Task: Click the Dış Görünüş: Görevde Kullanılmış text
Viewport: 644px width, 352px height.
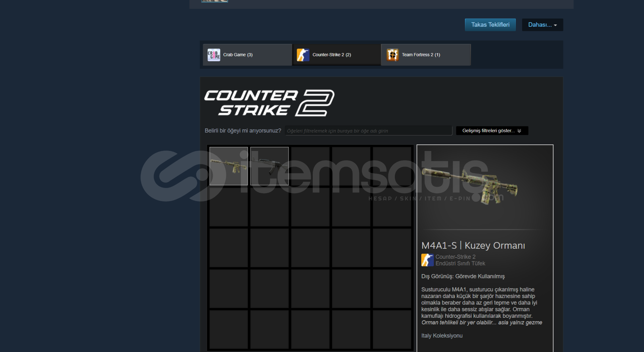Action: [x=463, y=276]
